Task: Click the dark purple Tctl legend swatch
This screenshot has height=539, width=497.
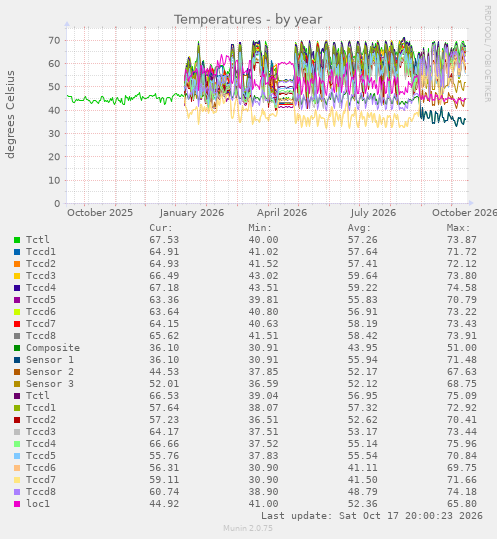Action: [x=17, y=396]
